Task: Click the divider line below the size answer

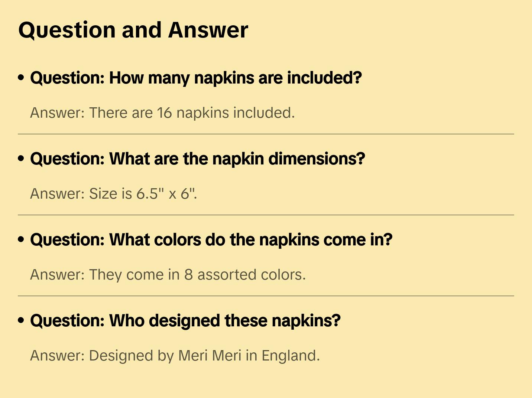Action: tap(266, 215)
